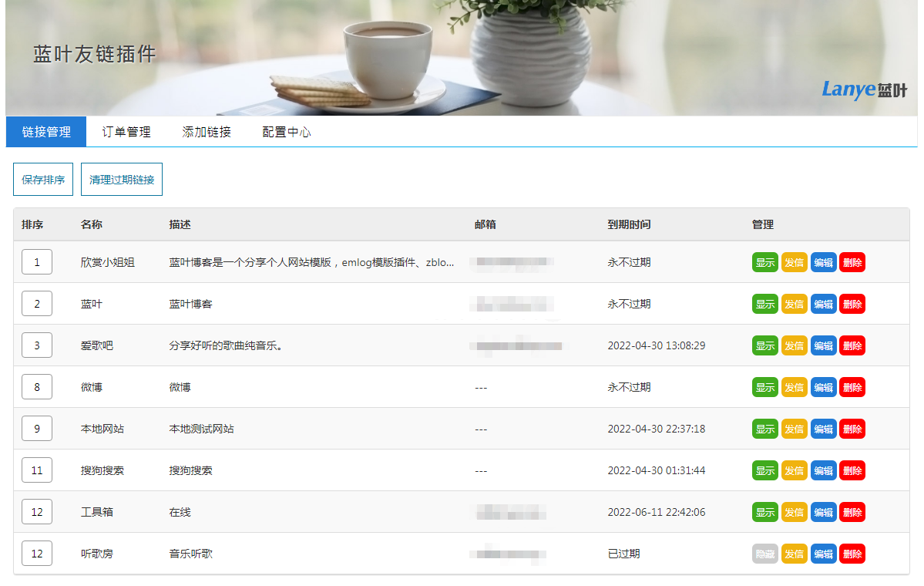Screen dimensions: 924x586
Task: Delete the 听歌房 link
Action: pos(852,554)
